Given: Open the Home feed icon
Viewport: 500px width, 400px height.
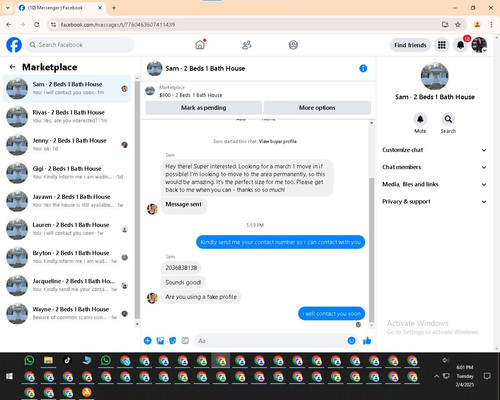Looking at the screenshot, I should [x=200, y=45].
